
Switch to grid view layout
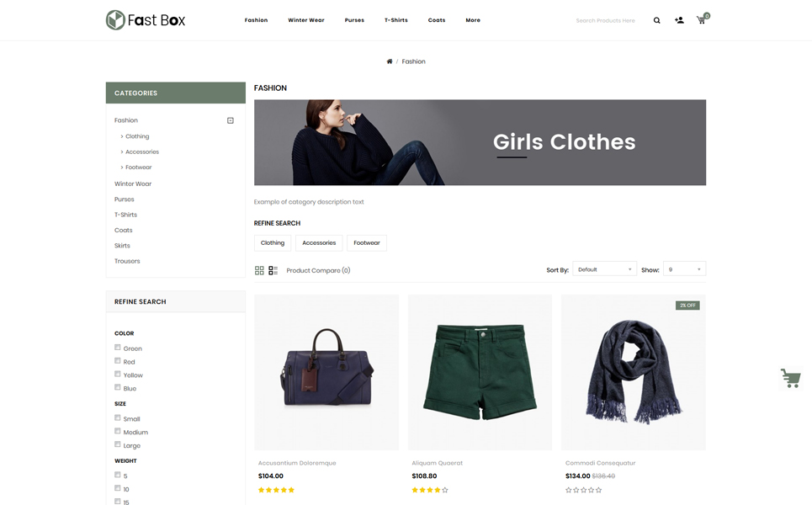tap(259, 270)
